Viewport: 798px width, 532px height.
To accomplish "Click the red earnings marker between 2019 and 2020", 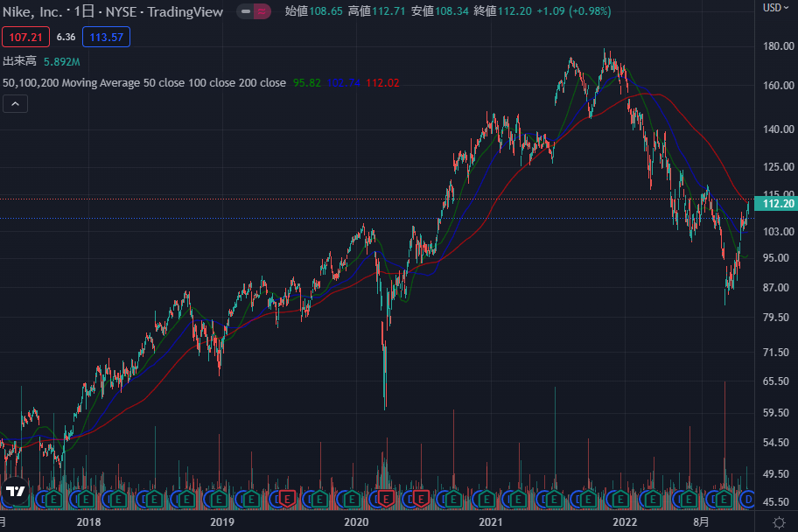I will coord(286,500).
